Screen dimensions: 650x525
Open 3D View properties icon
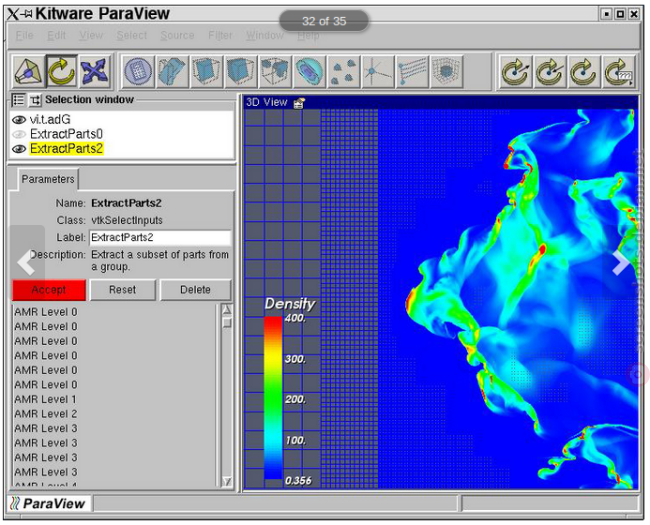tap(299, 103)
